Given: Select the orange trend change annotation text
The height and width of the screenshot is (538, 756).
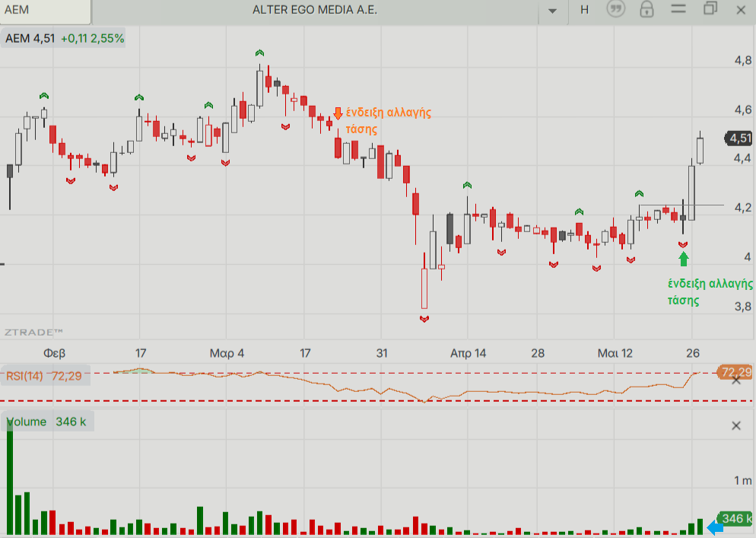Looking at the screenshot, I should (388, 121).
